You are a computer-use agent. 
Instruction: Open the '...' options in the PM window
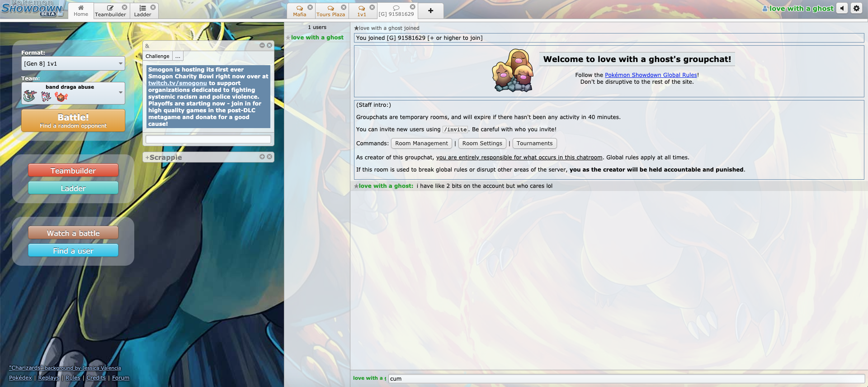(178, 56)
